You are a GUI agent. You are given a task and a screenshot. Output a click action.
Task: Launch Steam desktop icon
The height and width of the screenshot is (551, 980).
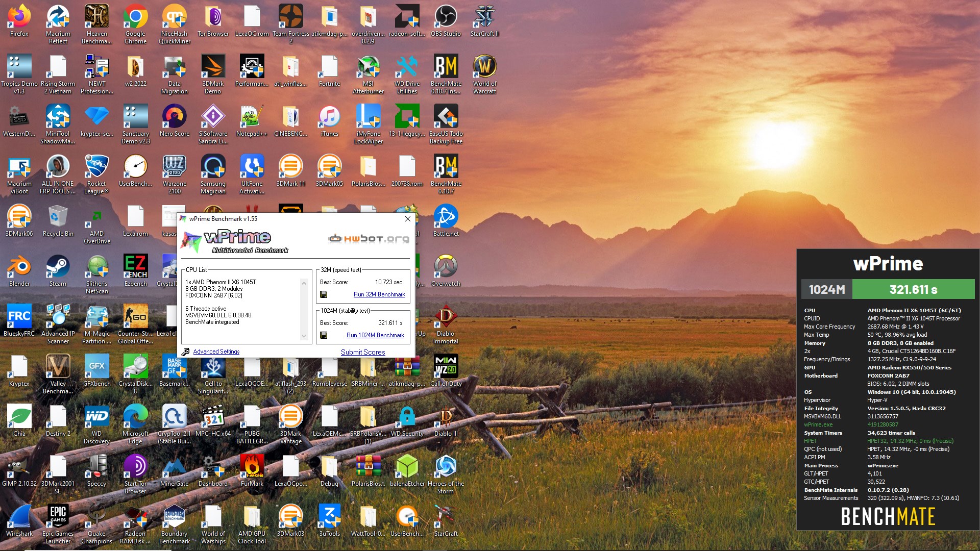click(58, 270)
